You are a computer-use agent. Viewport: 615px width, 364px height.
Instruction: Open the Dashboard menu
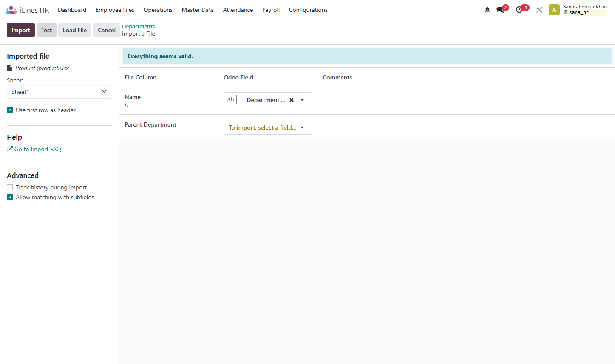(72, 10)
